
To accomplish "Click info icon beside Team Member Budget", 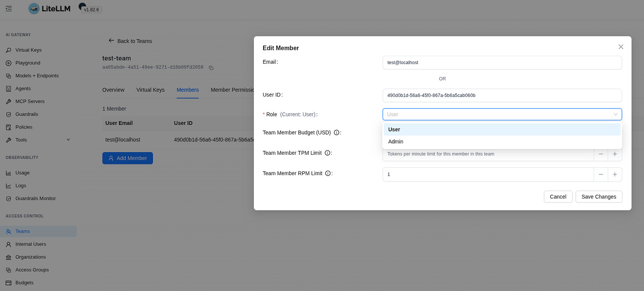I will pyautogui.click(x=337, y=132).
